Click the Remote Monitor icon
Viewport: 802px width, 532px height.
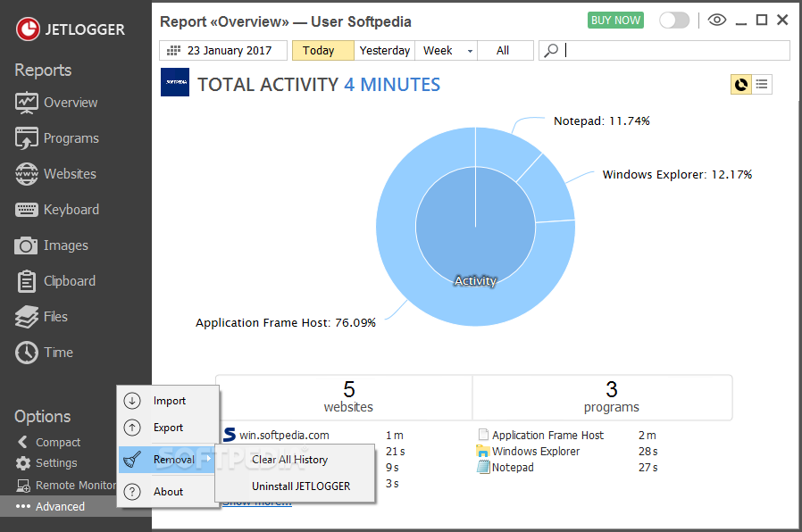(23, 486)
